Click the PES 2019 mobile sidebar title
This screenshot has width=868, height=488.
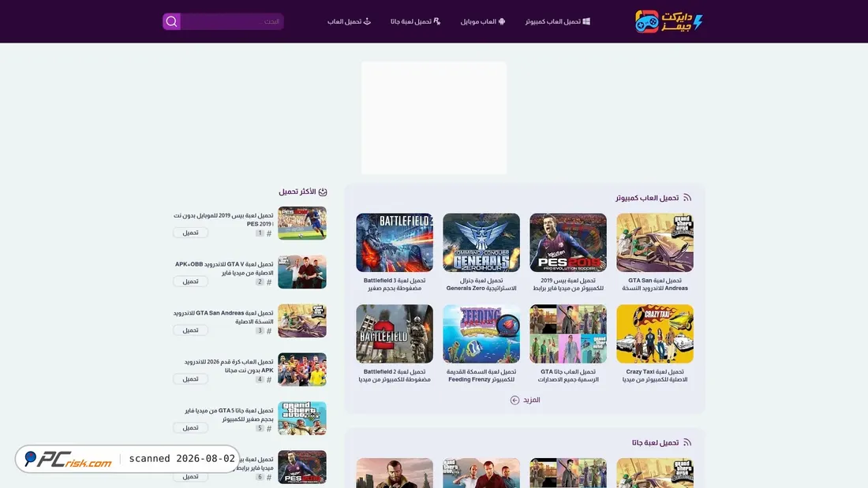(223, 219)
